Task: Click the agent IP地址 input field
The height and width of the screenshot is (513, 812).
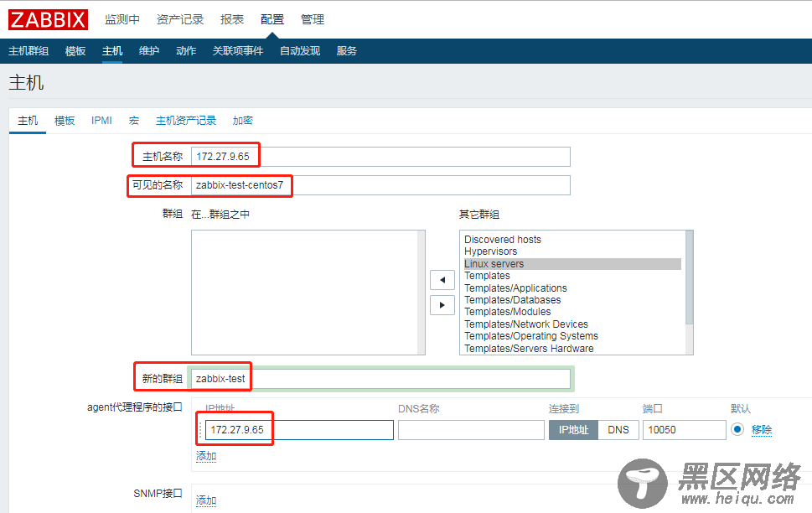Action: pos(299,430)
